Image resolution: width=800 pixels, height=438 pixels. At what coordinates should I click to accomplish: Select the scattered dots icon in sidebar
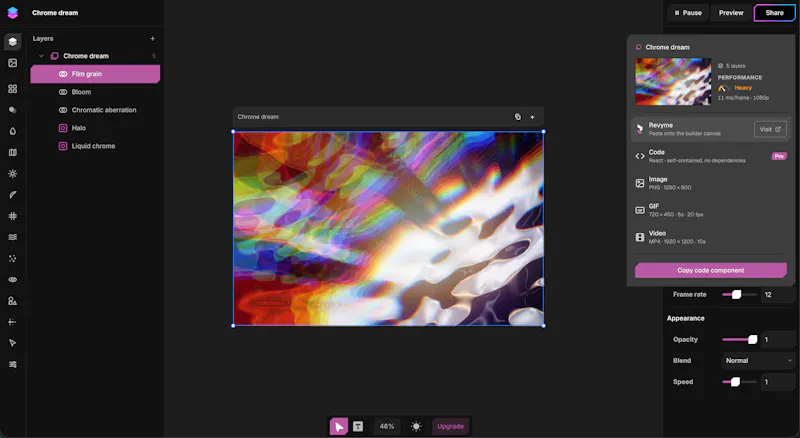click(13, 258)
